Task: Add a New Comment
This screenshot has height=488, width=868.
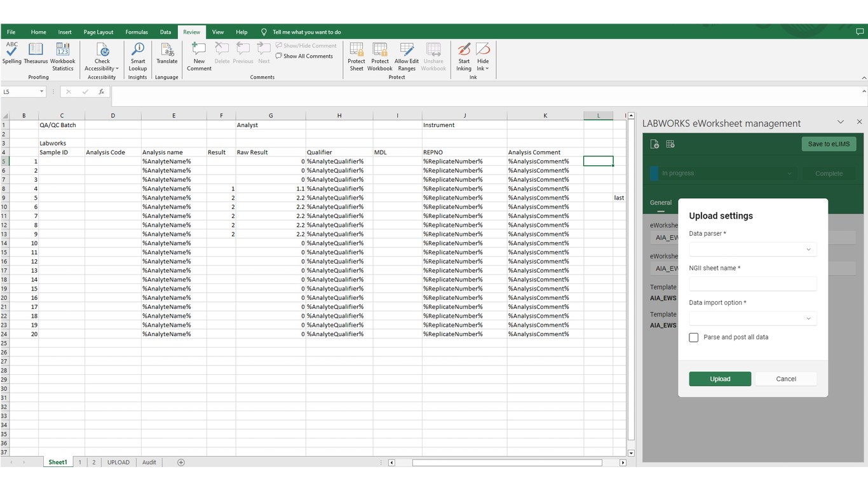Action: click(199, 57)
